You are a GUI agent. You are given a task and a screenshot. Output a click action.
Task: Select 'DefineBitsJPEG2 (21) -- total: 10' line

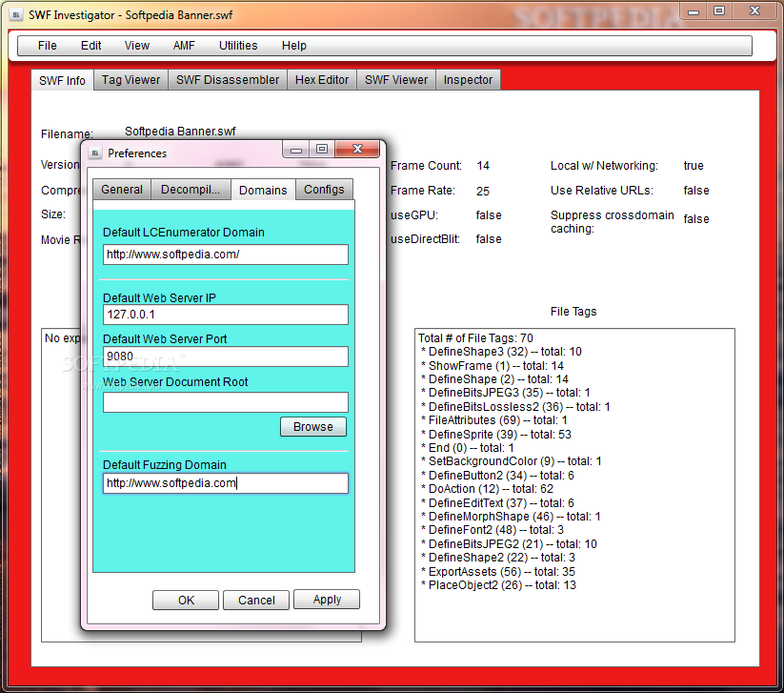pyautogui.click(x=509, y=544)
